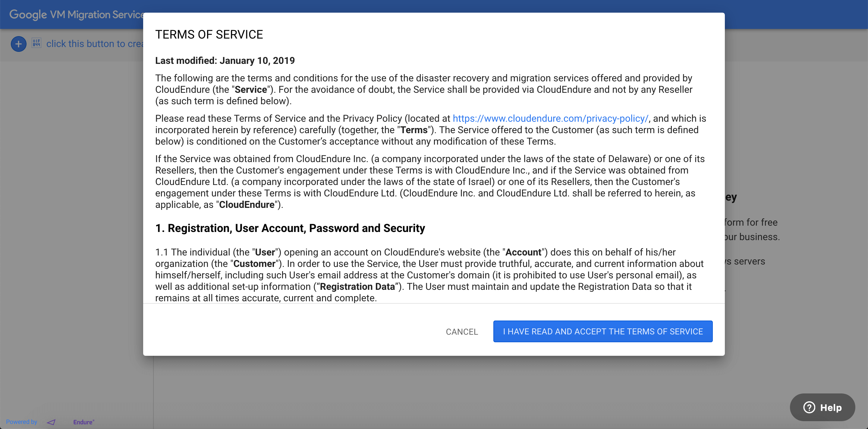Click the 'Powered by' text
868x429 pixels.
pyautogui.click(x=22, y=422)
